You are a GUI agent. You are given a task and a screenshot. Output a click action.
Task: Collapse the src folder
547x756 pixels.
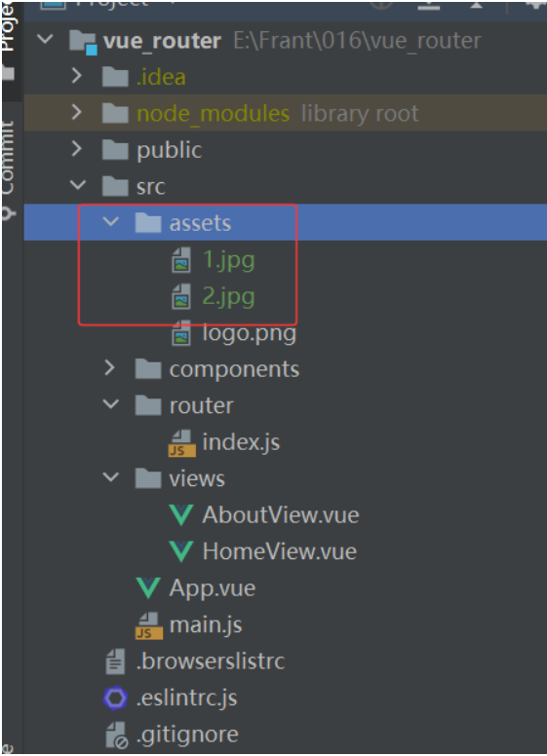click(78, 185)
